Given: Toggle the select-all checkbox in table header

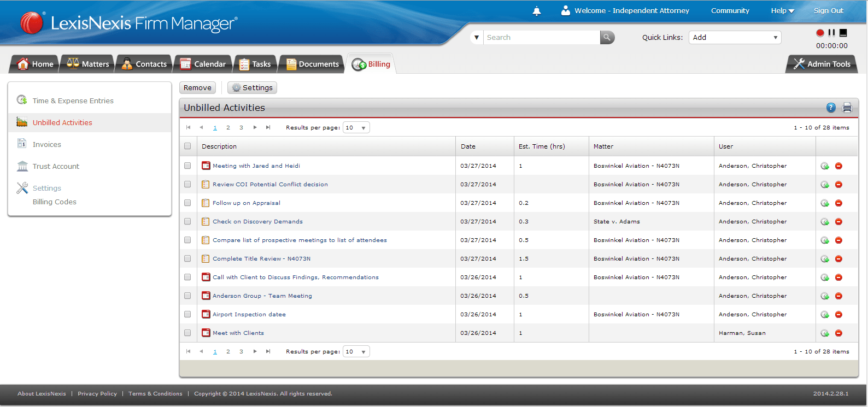Looking at the screenshot, I should pyautogui.click(x=187, y=146).
